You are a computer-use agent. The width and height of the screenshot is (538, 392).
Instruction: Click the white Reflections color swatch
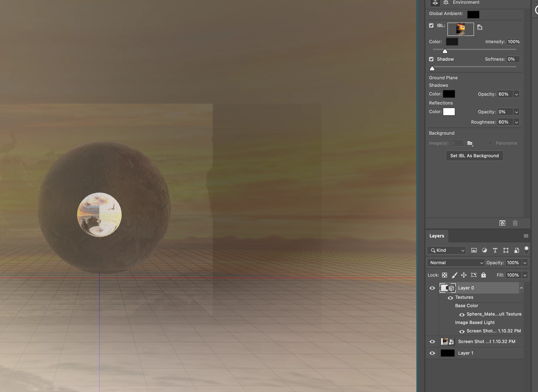click(449, 112)
